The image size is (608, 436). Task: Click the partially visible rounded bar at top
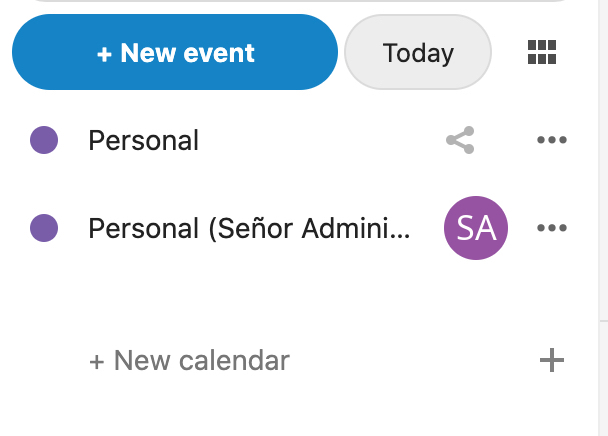pyautogui.click(x=300, y=2)
